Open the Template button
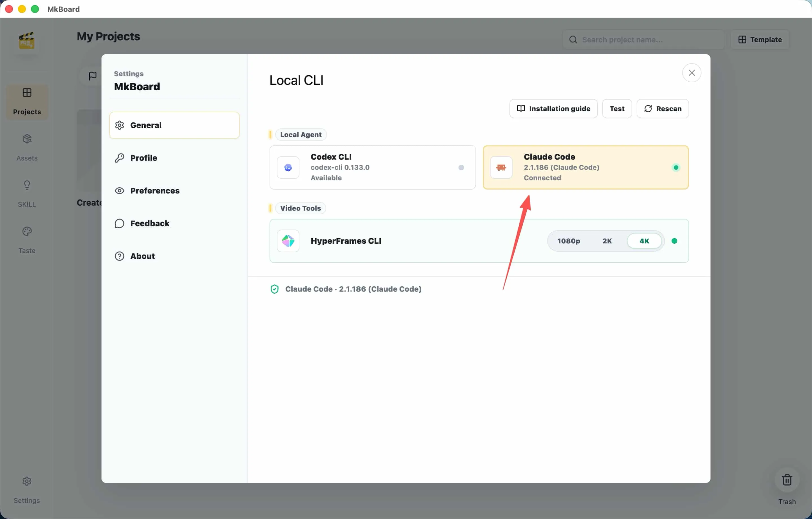The image size is (812, 519). (760, 39)
